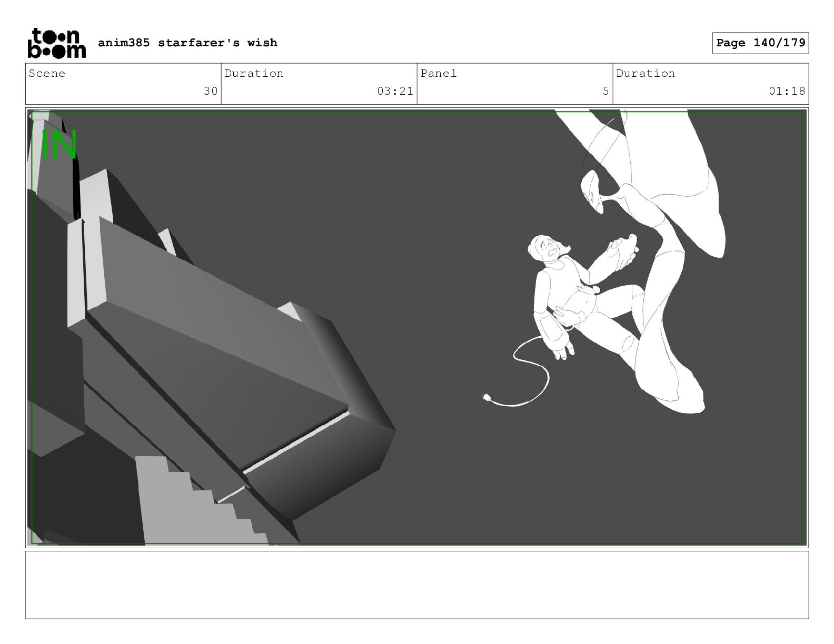Click the 'Page 140/179' box
The height and width of the screenshot is (644, 834).
pyautogui.click(x=760, y=43)
